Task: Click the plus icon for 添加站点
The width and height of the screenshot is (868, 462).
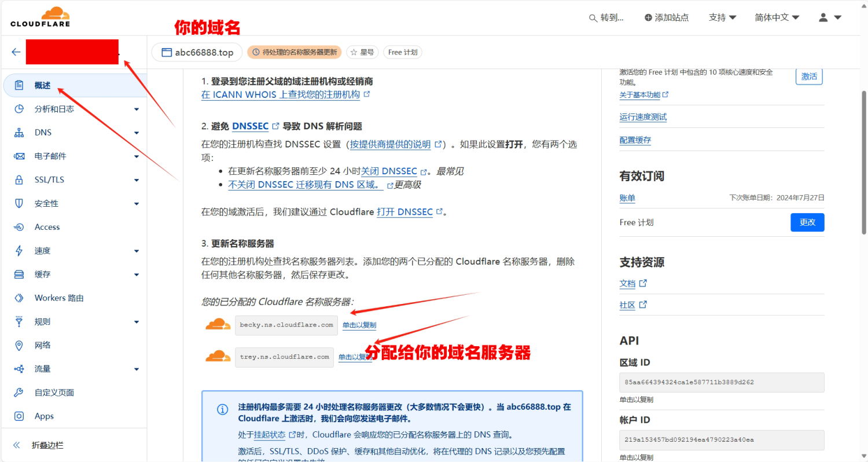Action: point(648,17)
